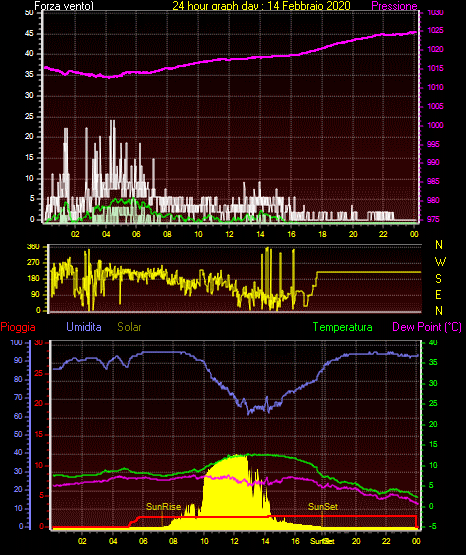The image size is (466, 555).
Task: Click the 1000 pressure axis value
Action: 435,125
